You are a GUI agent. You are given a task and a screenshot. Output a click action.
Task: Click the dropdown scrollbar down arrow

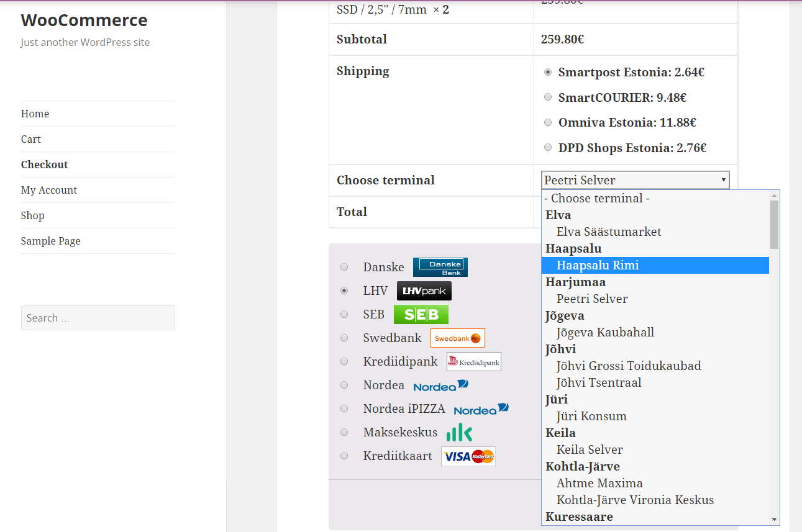(774, 519)
